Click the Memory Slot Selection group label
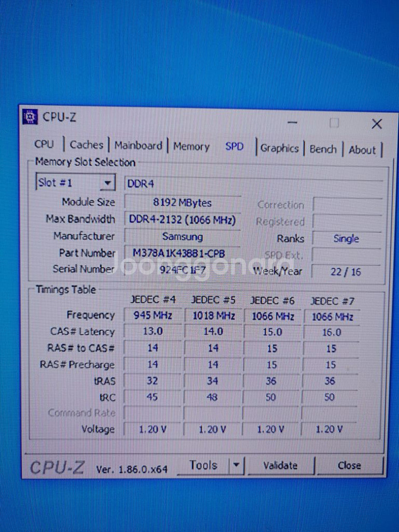 (85, 162)
